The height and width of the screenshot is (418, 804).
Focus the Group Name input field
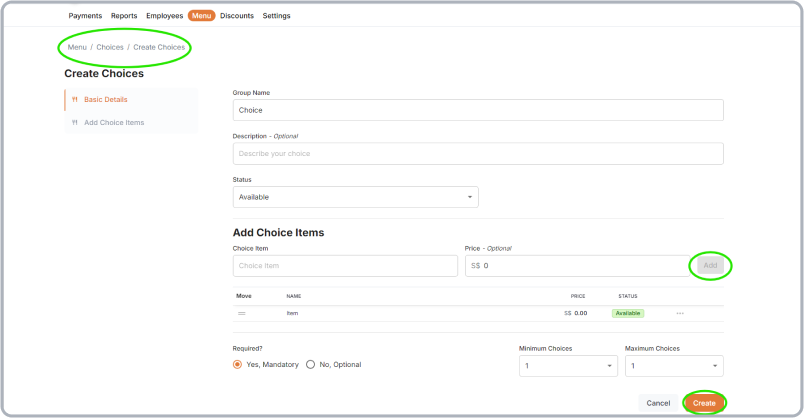[x=477, y=110]
